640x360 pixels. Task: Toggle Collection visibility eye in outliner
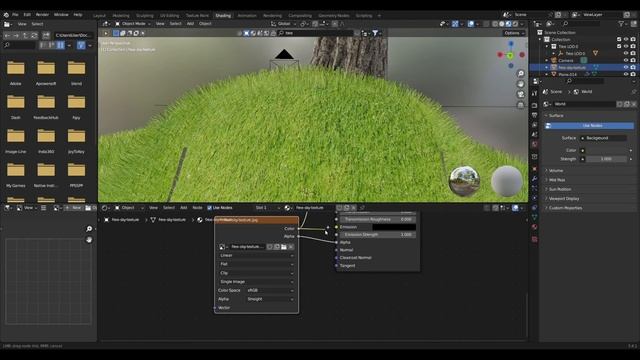coord(626,40)
